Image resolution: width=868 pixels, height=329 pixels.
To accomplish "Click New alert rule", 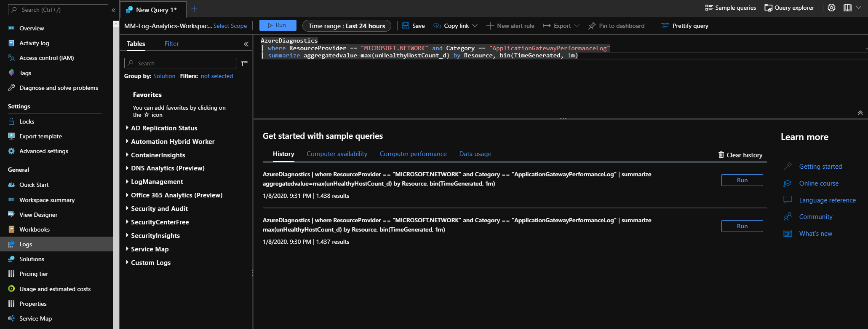I will coord(510,26).
